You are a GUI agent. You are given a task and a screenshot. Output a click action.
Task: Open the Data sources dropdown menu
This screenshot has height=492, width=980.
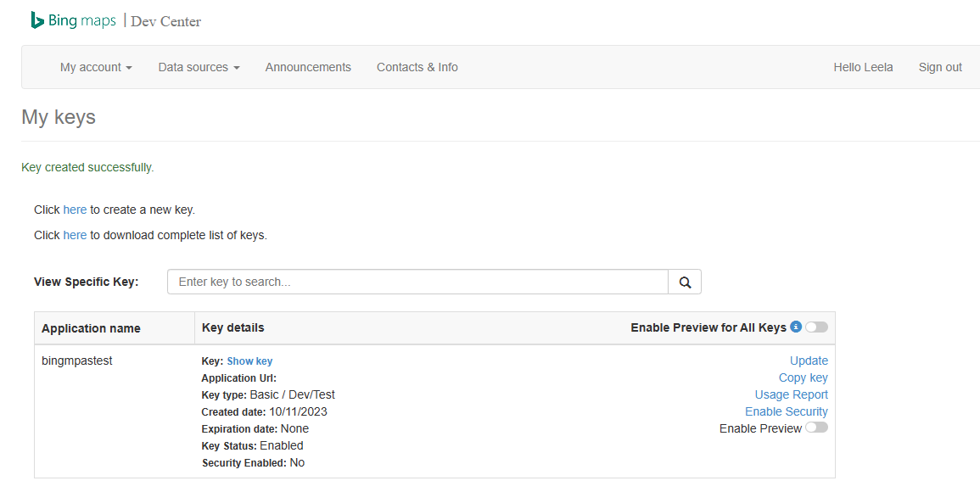pyautogui.click(x=199, y=67)
